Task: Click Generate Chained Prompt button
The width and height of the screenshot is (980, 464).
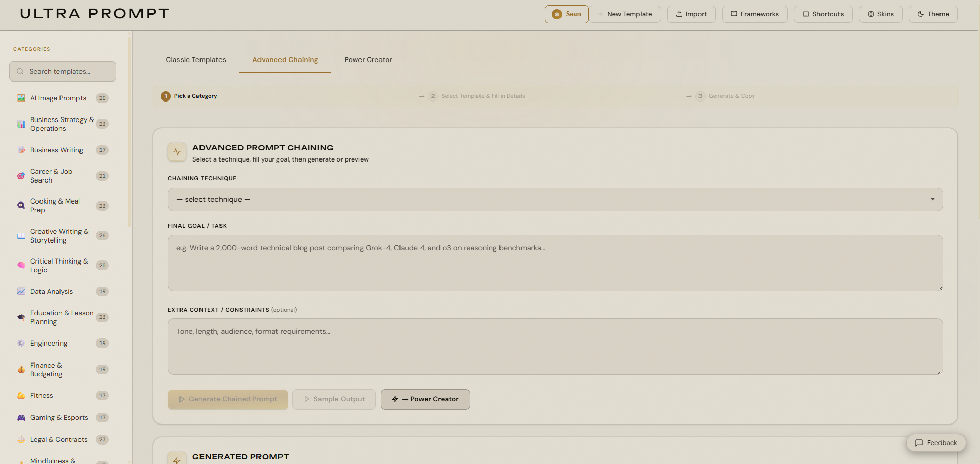Action: [228, 399]
